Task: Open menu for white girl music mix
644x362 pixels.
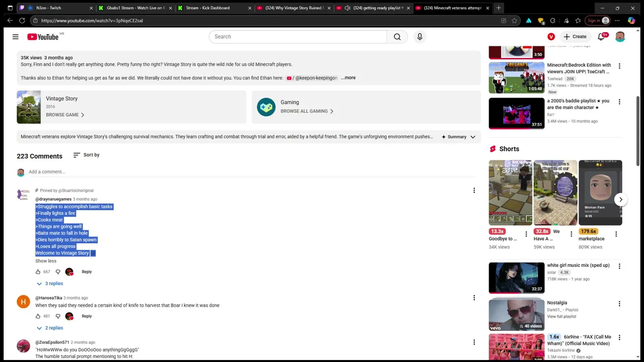Action: click(619, 266)
